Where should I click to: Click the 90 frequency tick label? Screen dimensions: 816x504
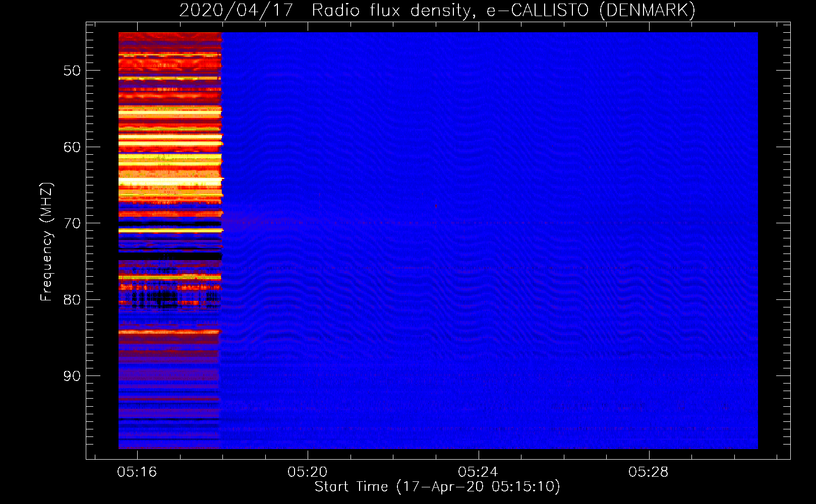click(72, 376)
